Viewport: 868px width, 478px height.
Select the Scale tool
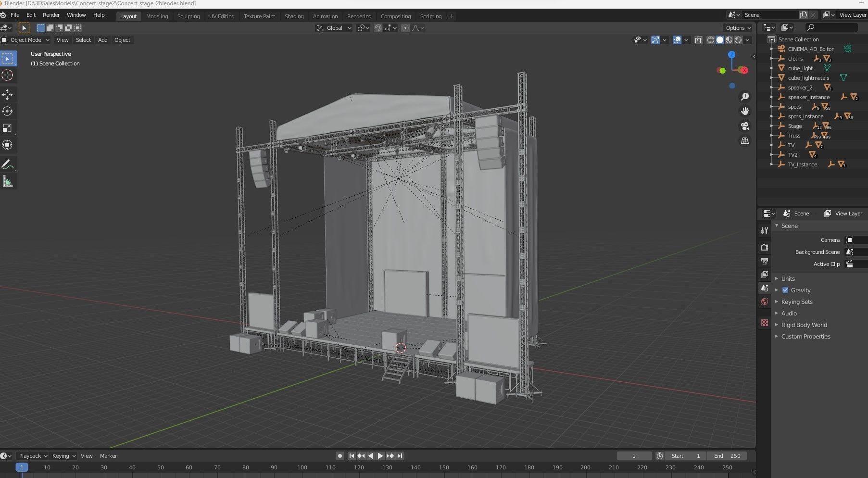pos(8,128)
